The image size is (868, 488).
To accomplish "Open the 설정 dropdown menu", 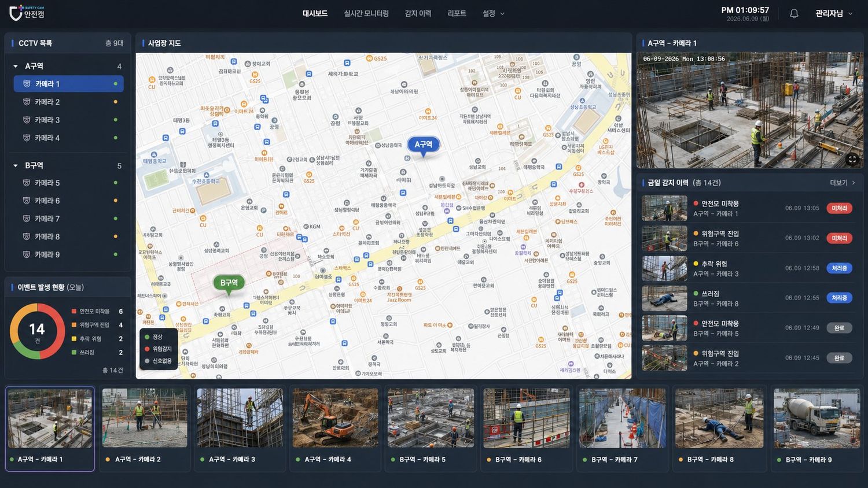I will 494,13.
